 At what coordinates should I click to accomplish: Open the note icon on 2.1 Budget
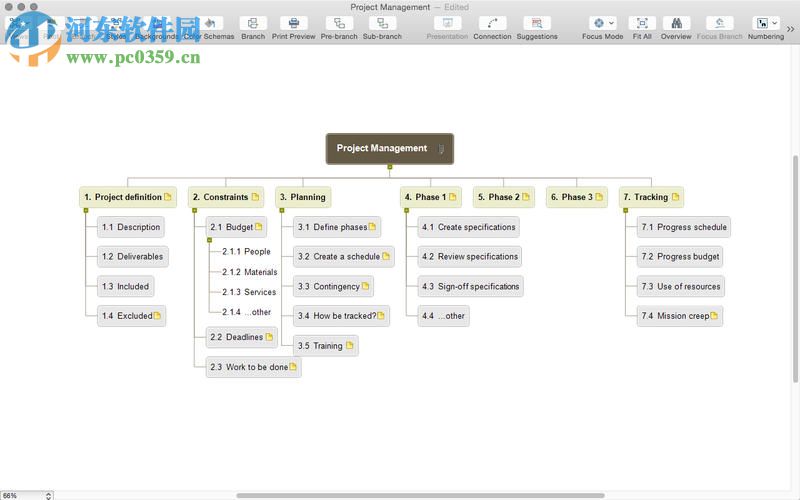click(x=259, y=227)
